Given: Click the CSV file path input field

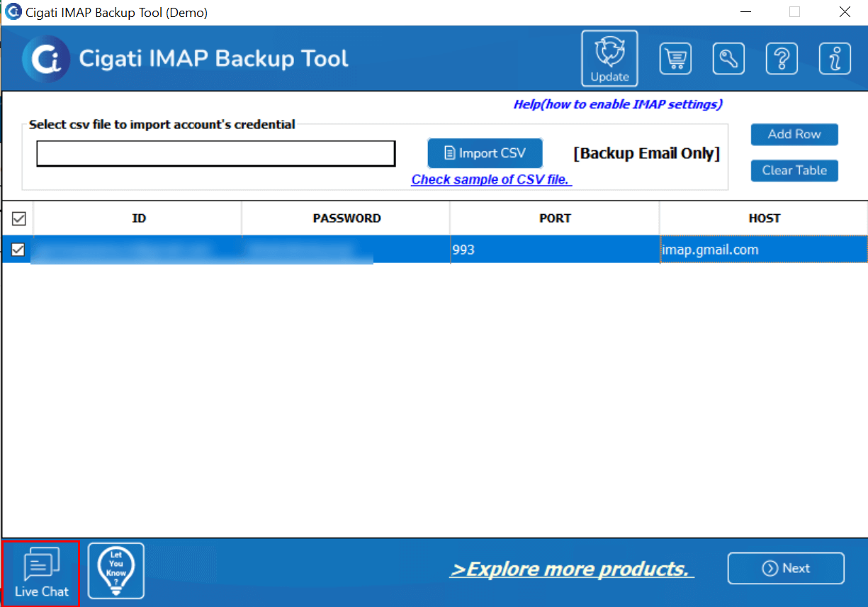Looking at the screenshot, I should (x=216, y=153).
